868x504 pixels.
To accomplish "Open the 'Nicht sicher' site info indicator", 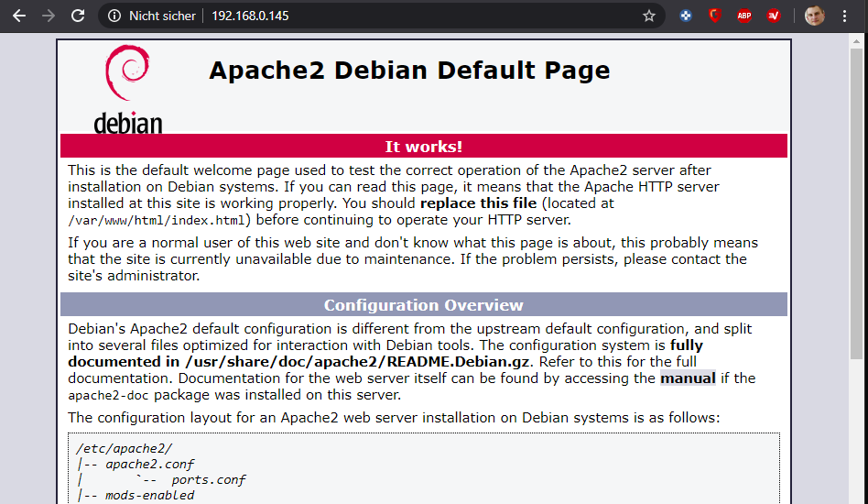I will tap(151, 16).
